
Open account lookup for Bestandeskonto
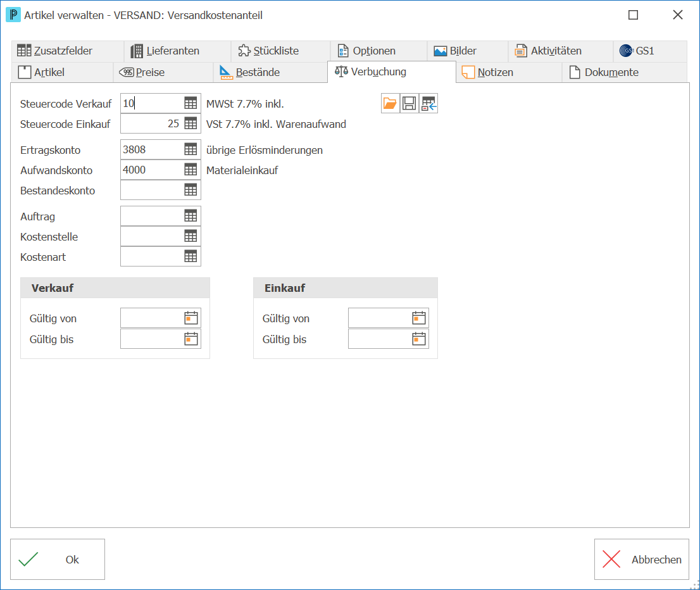191,191
